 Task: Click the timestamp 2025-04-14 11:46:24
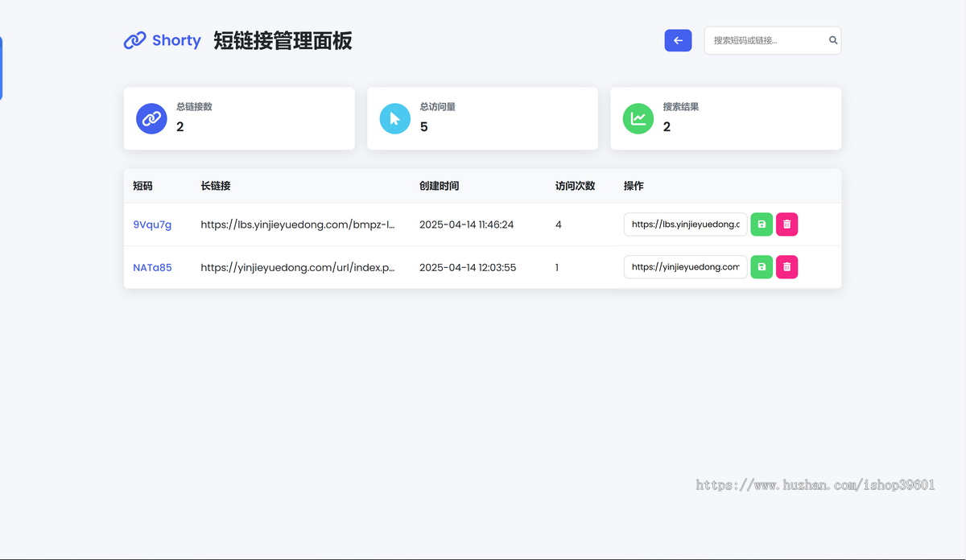467,224
